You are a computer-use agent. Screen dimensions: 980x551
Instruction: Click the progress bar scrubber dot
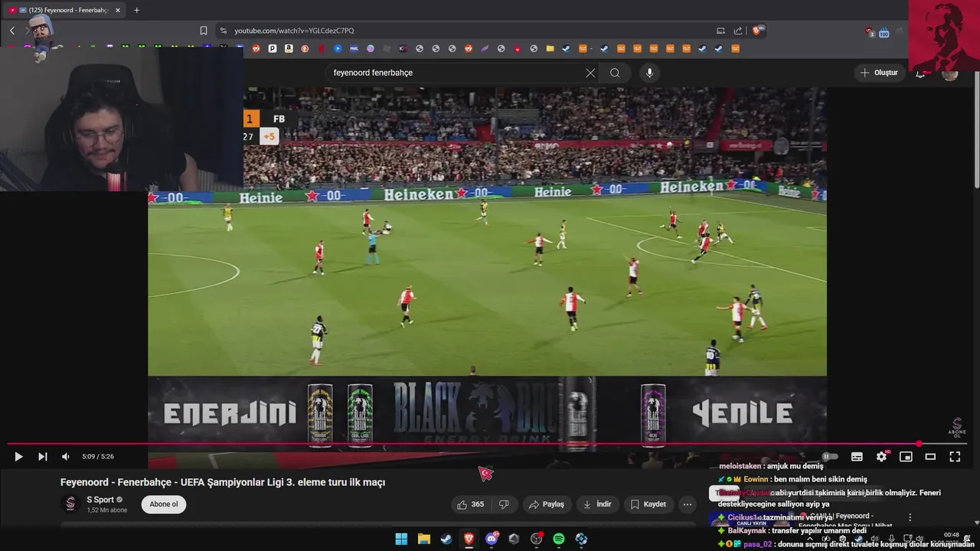click(x=919, y=444)
